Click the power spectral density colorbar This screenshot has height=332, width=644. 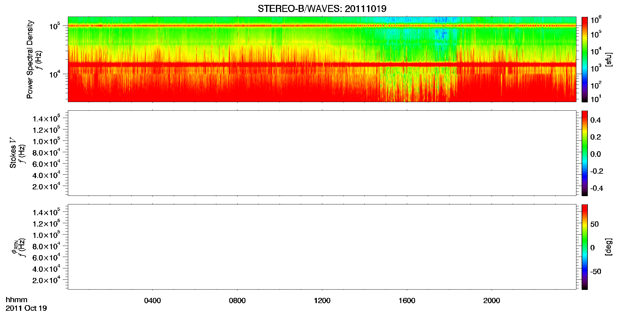coord(585,59)
